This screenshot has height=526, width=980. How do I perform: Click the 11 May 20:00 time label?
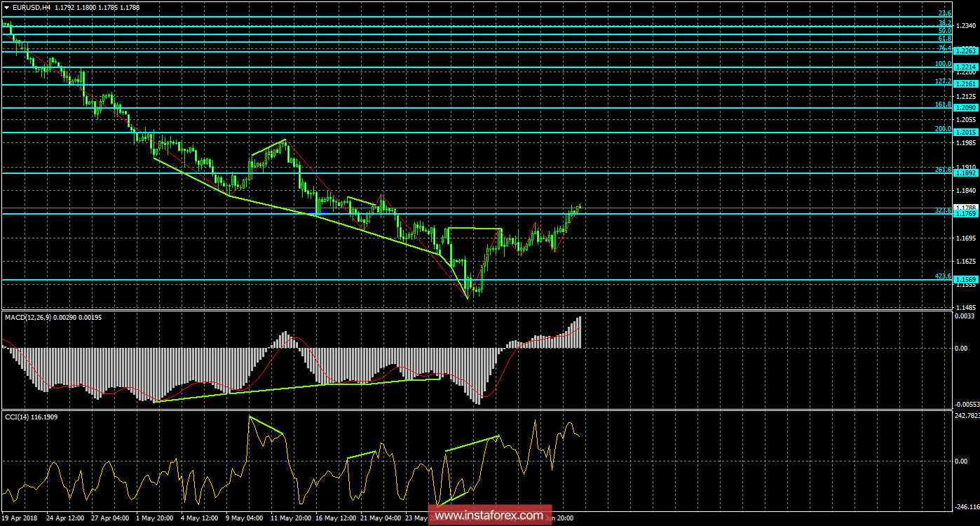[292, 518]
